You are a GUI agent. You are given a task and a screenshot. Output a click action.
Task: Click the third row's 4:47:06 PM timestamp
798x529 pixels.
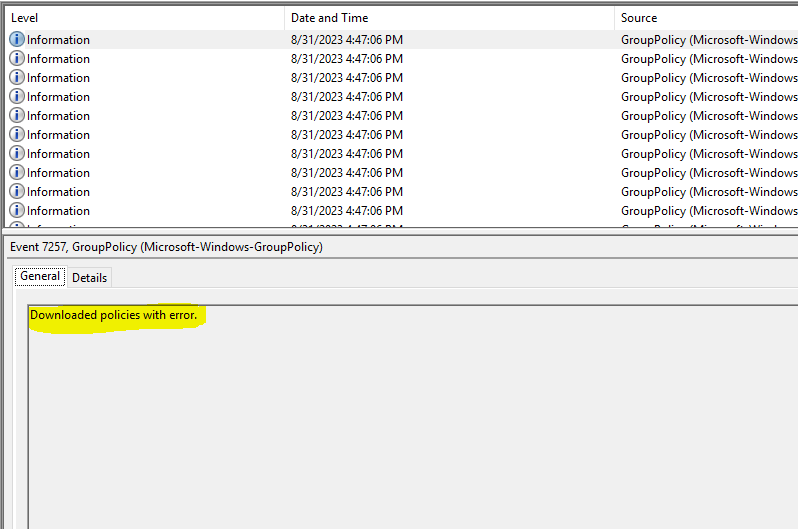tap(346, 78)
